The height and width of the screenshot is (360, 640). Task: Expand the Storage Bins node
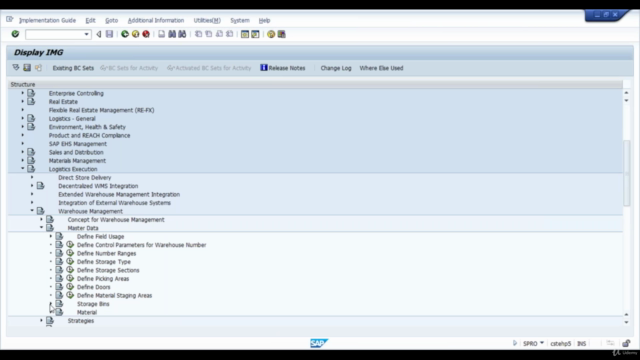coord(51,304)
